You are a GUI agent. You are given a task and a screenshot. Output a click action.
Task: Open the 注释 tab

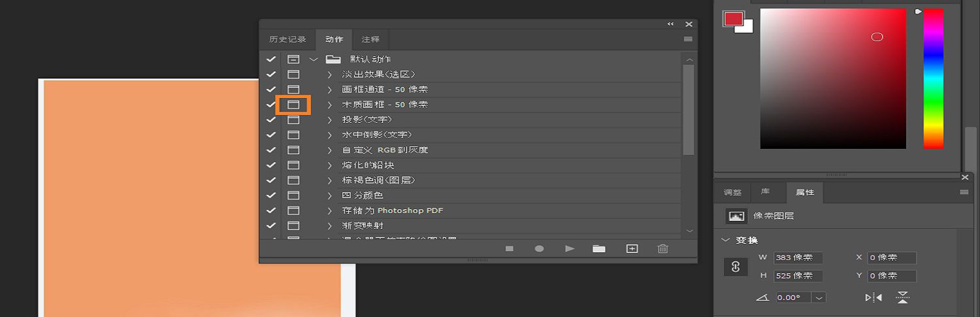pos(370,39)
